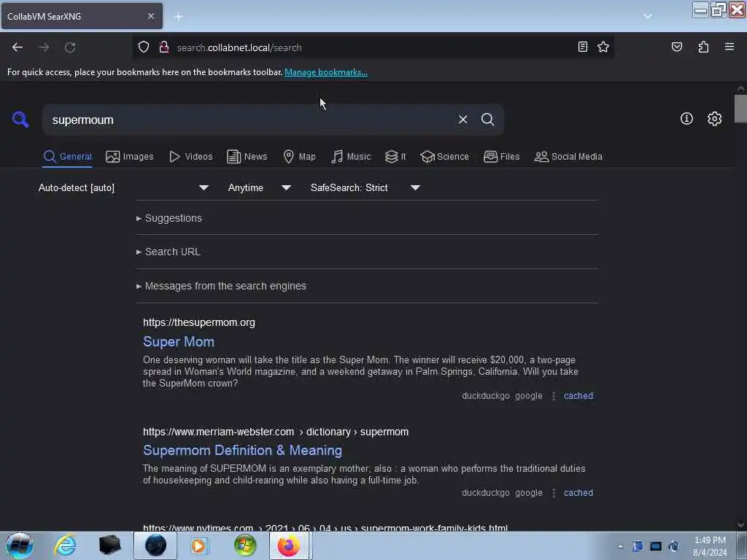The width and height of the screenshot is (747, 560).
Task: Toggle reader view icon in address bar
Action: 582,47
